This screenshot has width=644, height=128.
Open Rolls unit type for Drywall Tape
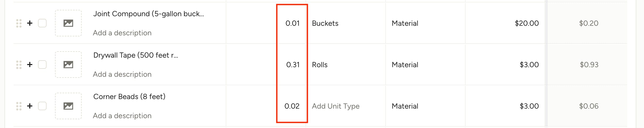pos(320,65)
